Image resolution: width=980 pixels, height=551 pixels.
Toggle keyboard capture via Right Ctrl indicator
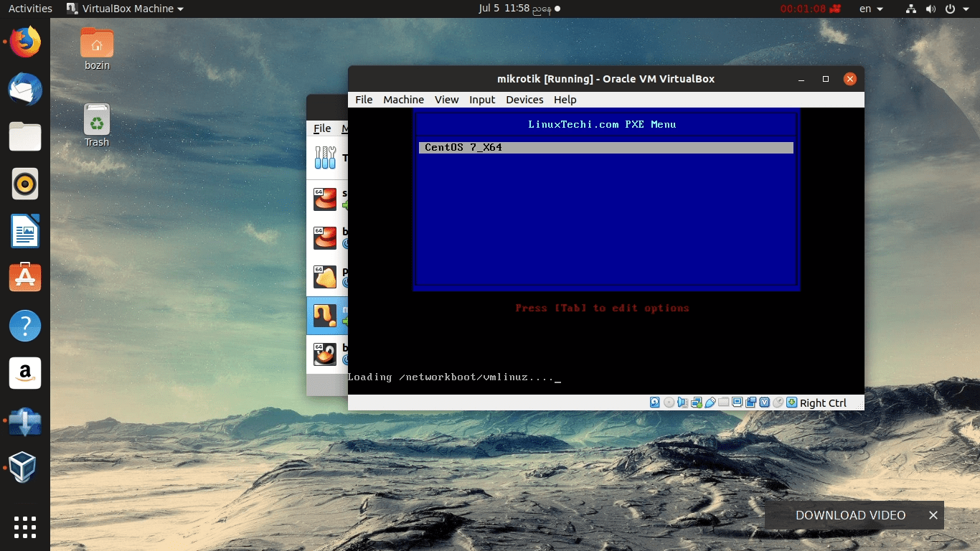pyautogui.click(x=823, y=402)
